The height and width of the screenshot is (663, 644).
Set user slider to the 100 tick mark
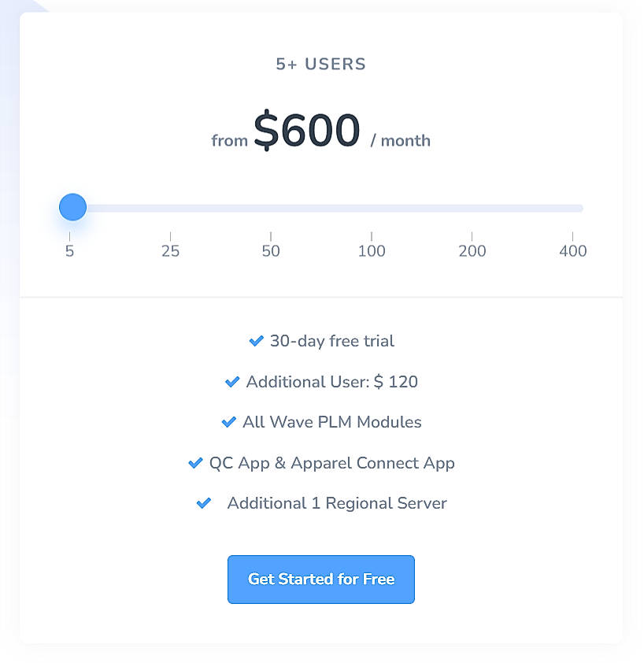pyautogui.click(x=372, y=209)
